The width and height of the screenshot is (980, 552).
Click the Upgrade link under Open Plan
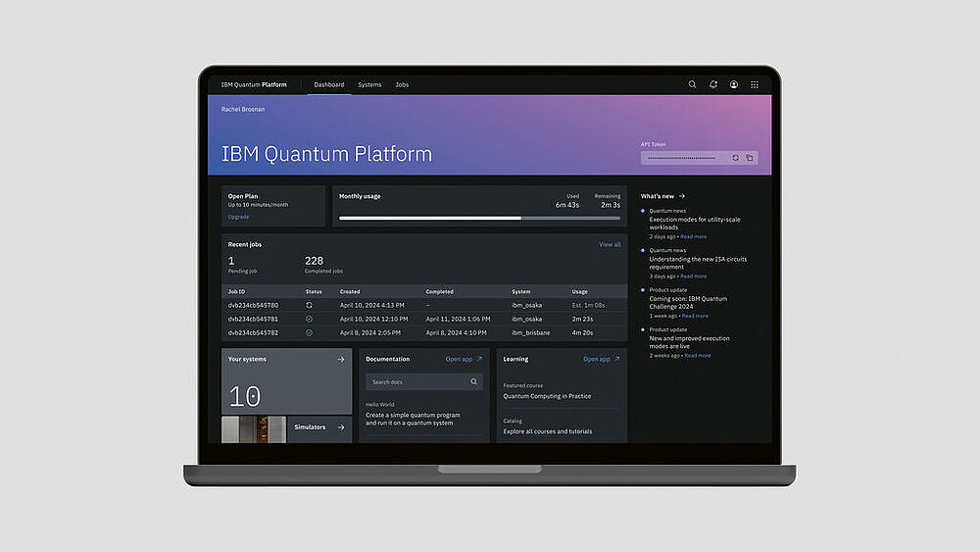pyautogui.click(x=238, y=217)
